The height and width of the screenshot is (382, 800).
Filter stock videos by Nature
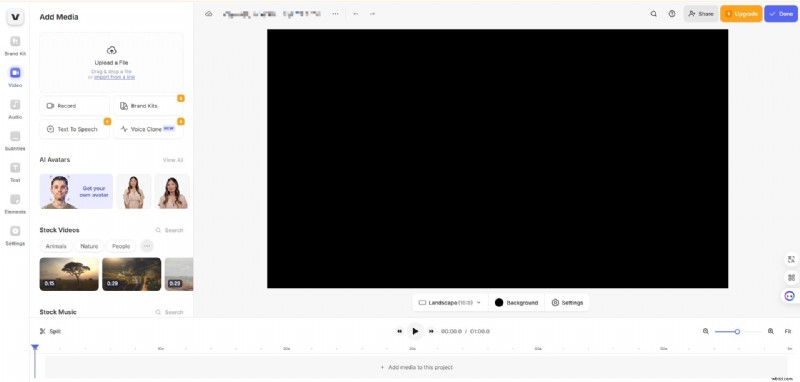(x=89, y=246)
